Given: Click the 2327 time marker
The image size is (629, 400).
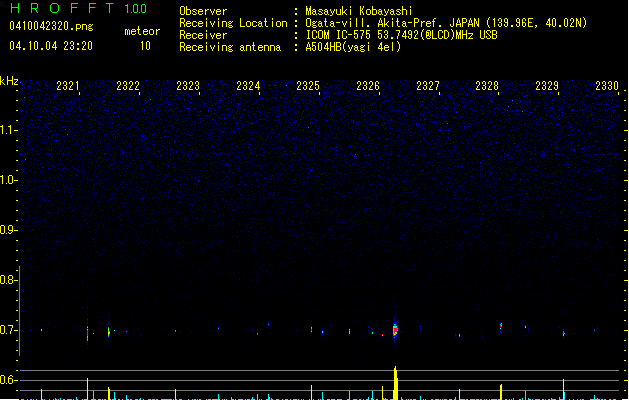Looking at the screenshot, I should 428,86.
